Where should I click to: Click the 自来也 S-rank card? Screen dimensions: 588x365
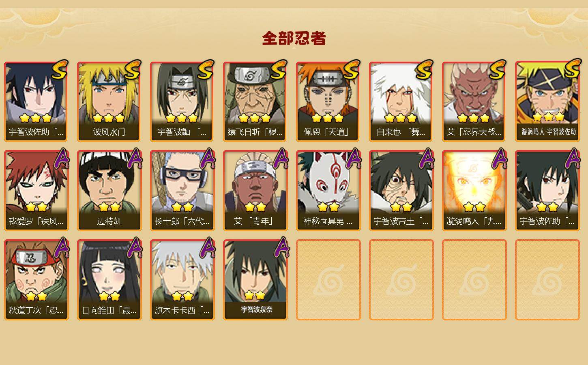point(401,101)
